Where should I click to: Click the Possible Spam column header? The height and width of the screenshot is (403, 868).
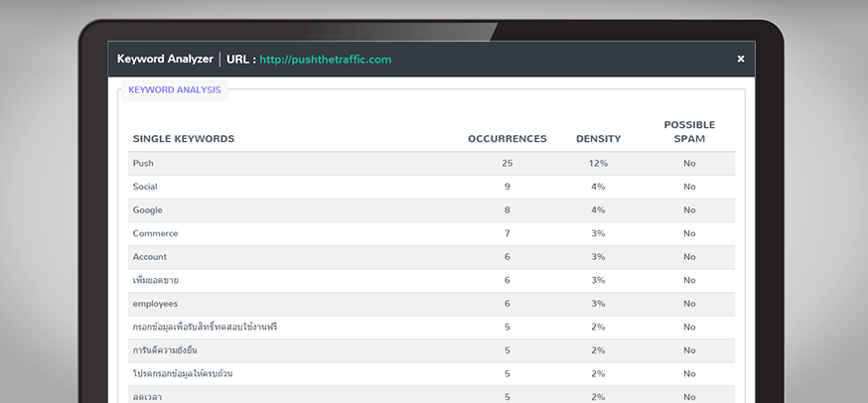689,131
